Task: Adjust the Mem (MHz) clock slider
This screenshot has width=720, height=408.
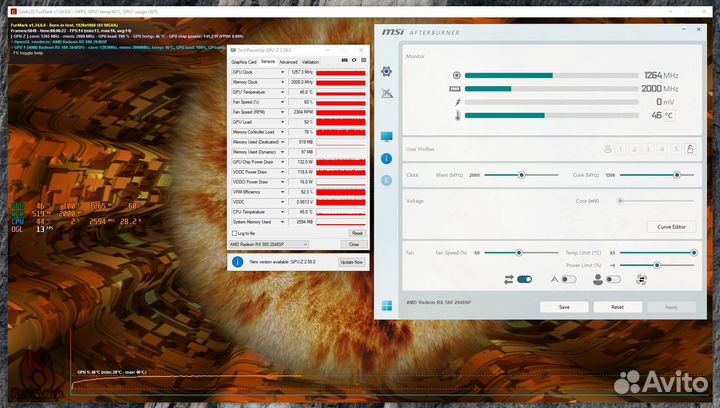Action: tap(521, 175)
